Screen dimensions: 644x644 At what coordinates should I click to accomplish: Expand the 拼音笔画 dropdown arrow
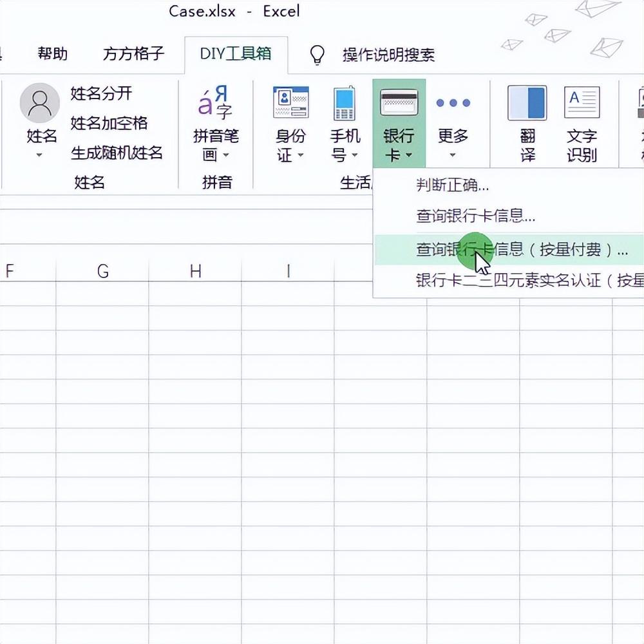click(226, 155)
